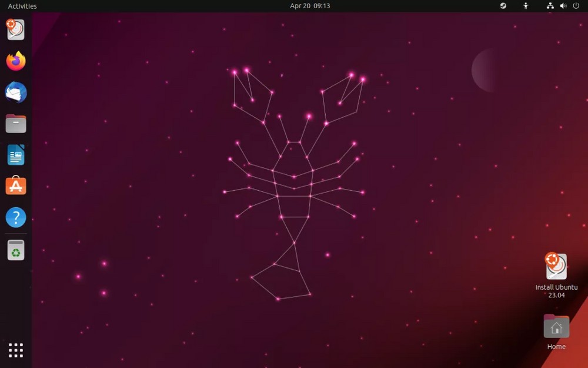Viewport: 588px width, 368px height.
Task: Open the Ubuntu installer from the dock
Action: point(16,29)
